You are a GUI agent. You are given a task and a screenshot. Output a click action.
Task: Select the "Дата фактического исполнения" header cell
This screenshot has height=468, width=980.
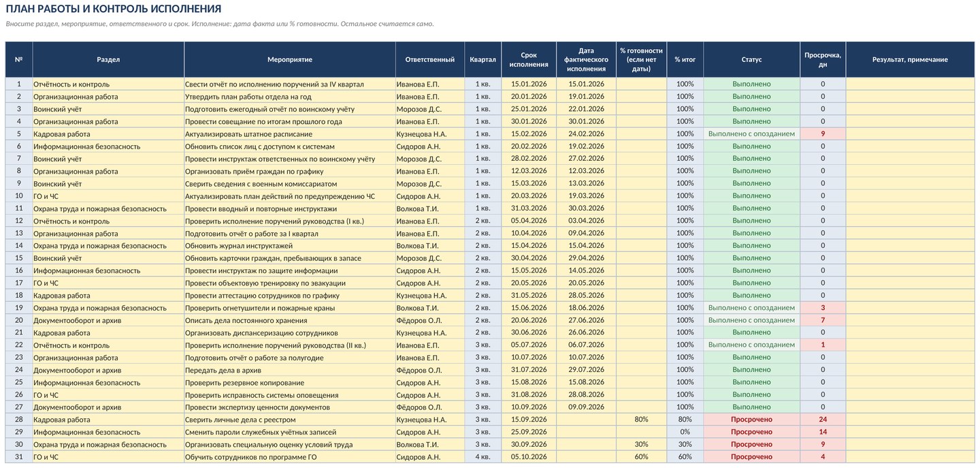[587, 60]
